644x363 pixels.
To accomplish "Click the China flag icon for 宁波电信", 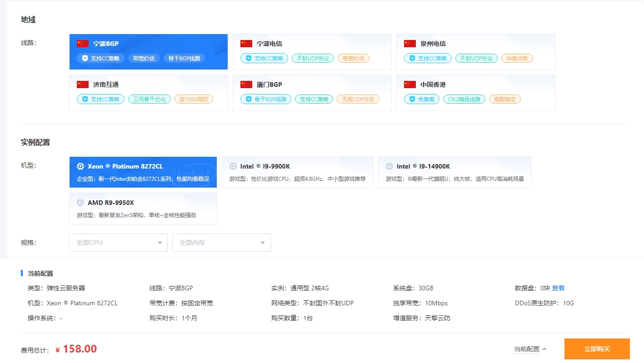I will click(246, 44).
